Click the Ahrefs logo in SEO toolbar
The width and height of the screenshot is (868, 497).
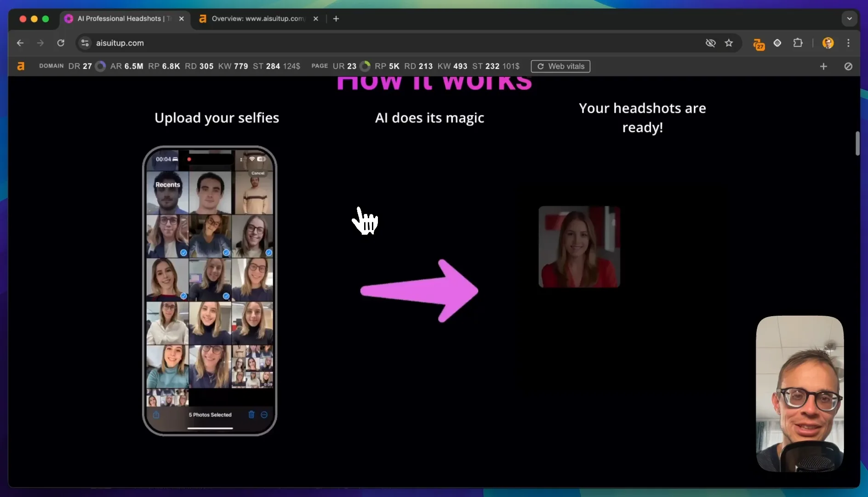click(x=21, y=66)
